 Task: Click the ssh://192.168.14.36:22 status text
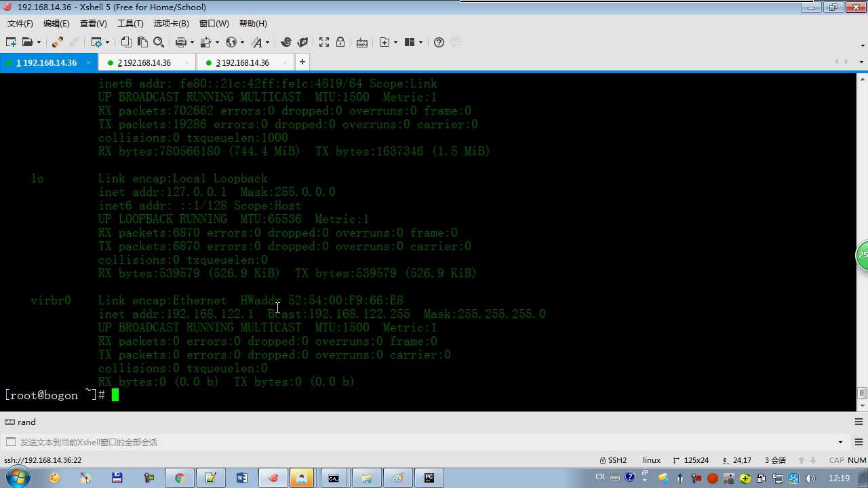click(43, 460)
